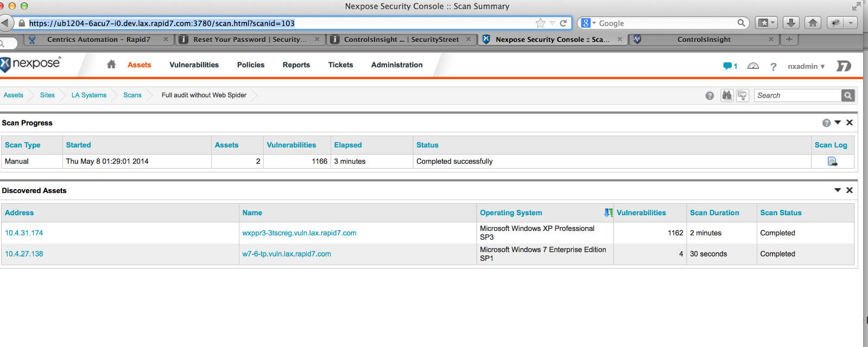This screenshot has width=868, height=347.
Task: Collapse the Scan Progress panel arrow
Action: 838,123
